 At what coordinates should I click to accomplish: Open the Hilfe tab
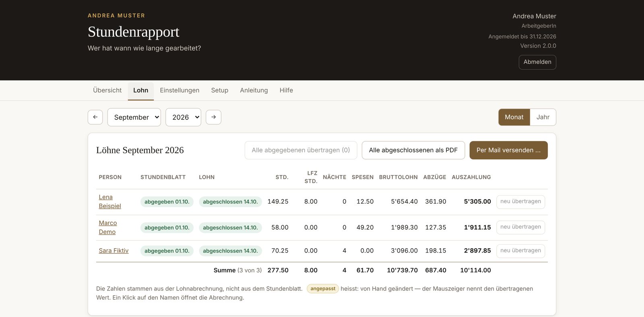coord(286,91)
